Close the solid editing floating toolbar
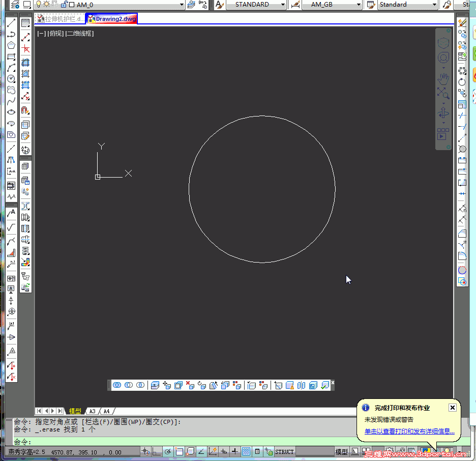 pos(333,383)
